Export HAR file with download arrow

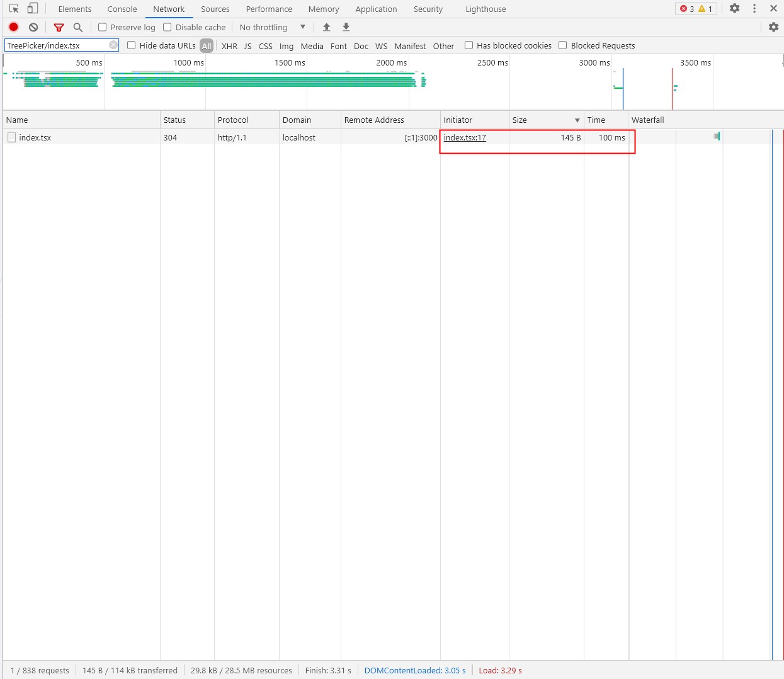coord(346,27)
